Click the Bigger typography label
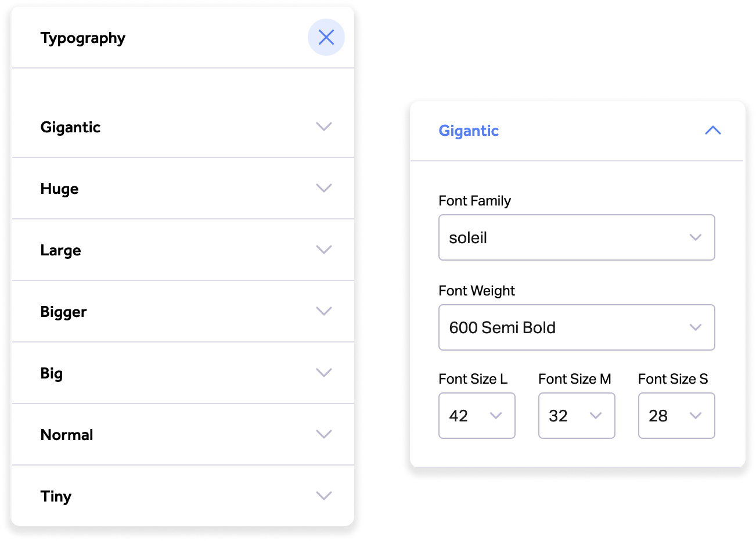 click(64, 312)
